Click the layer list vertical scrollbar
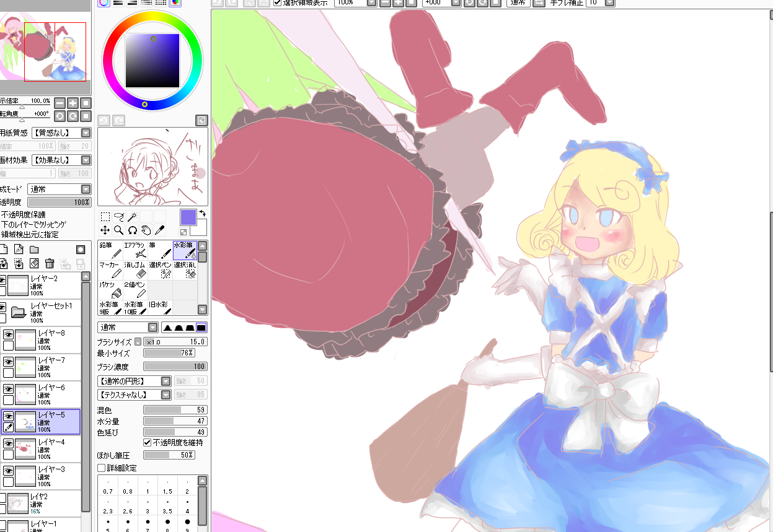 click(86, 396)
